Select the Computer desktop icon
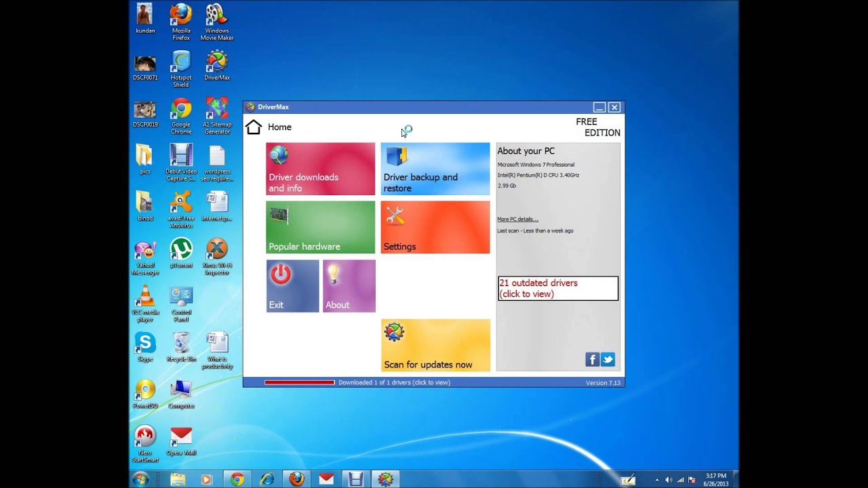Viewport: 868px width, 488px height. 181,394
